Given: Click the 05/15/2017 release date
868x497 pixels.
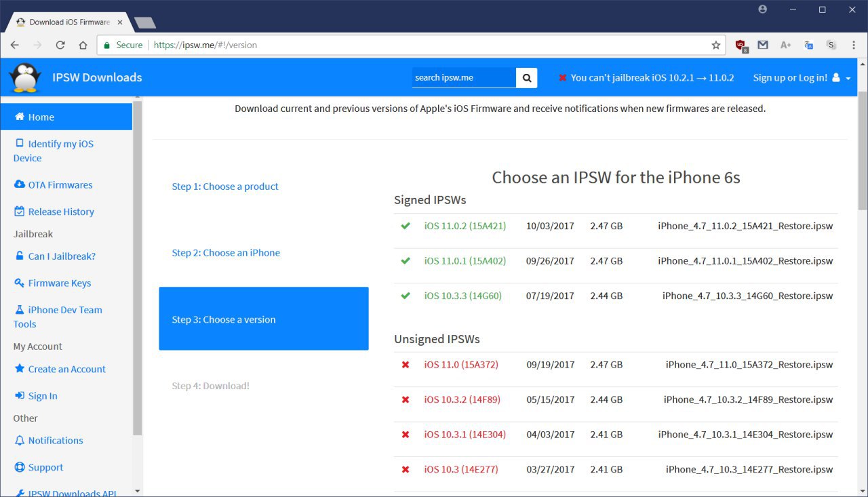Looking at the screenshot, I should 550,399.
